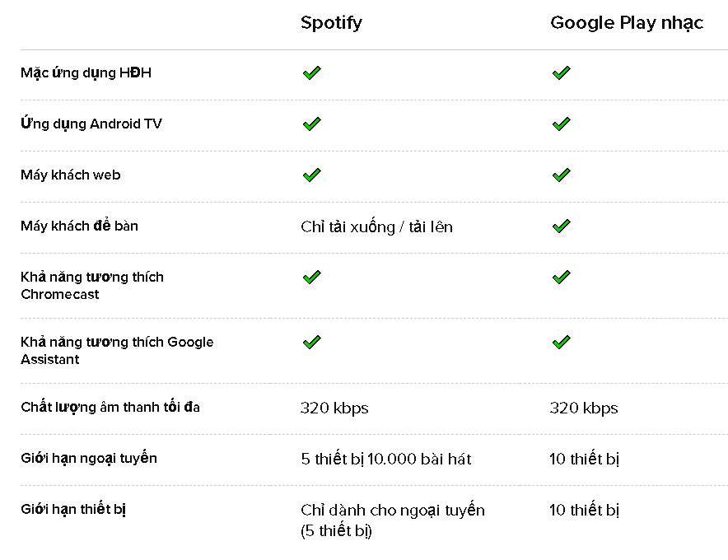The width and height of the screenshot is (728, 560).
Task: Click Google Play's 320 kbps value
Action: click(583, 408)
